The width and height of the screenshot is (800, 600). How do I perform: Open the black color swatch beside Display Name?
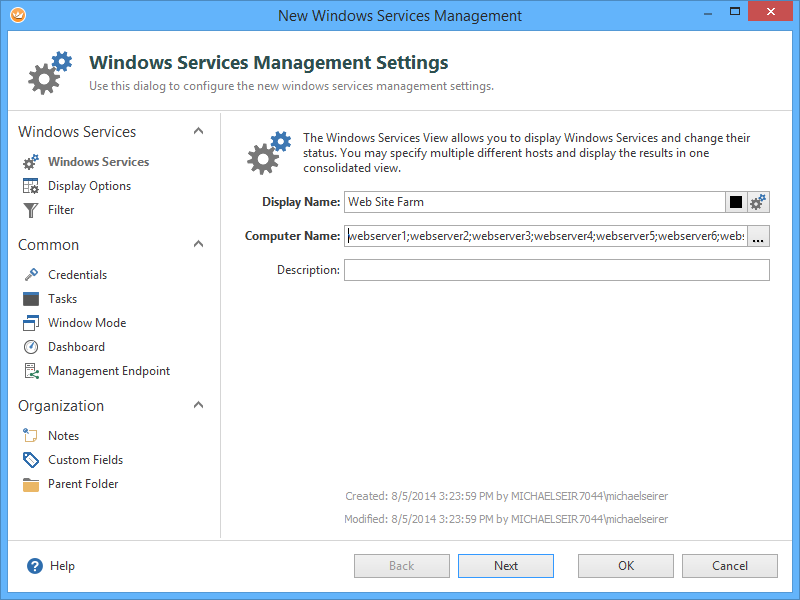coord(736,202)
